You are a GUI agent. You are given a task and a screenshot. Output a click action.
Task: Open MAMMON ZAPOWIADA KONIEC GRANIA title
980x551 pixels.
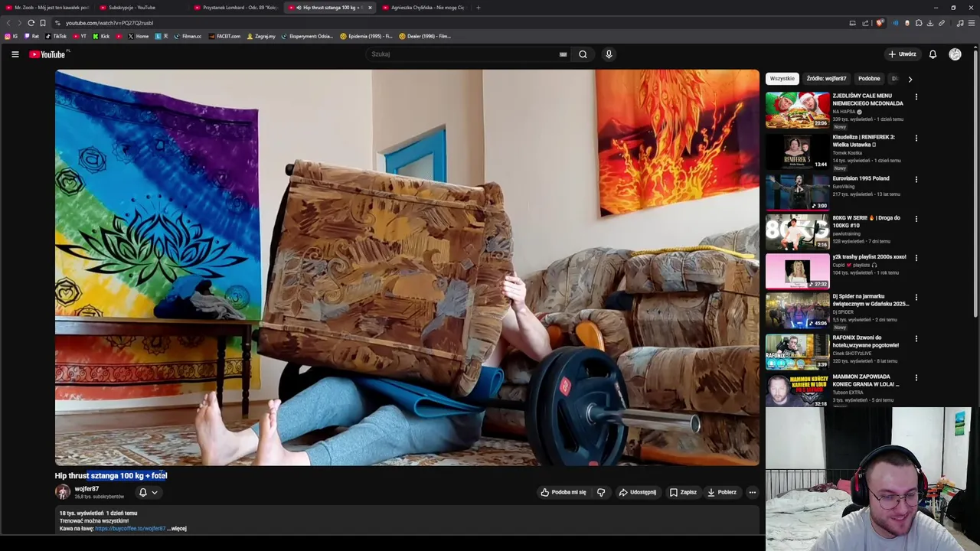pyautogui.click(x=866, y=380)
